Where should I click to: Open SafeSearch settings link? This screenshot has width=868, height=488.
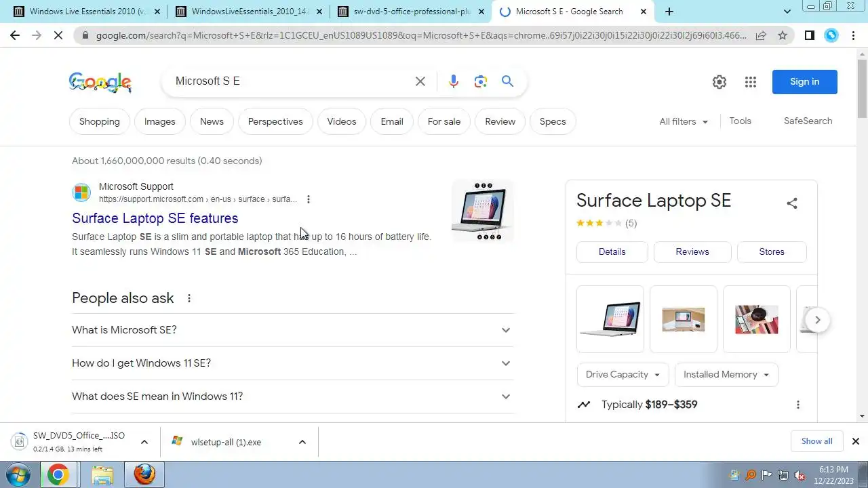point(808,121)
